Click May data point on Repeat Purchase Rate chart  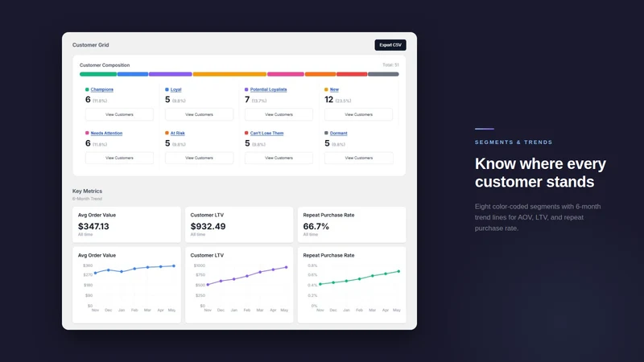[398, 271]
